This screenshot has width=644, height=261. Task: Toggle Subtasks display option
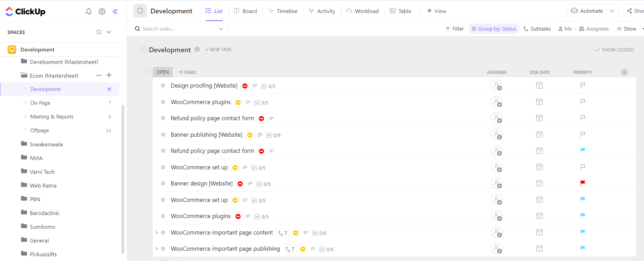[537, 29]
